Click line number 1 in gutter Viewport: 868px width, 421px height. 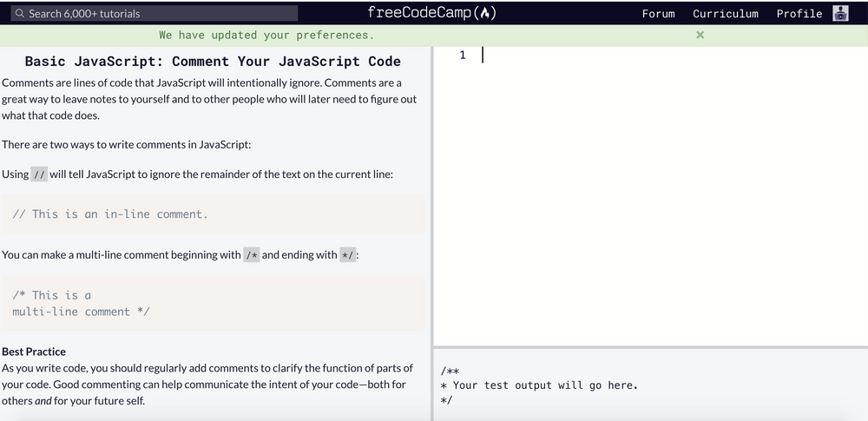pyautogui.click(x=463, y=56)
